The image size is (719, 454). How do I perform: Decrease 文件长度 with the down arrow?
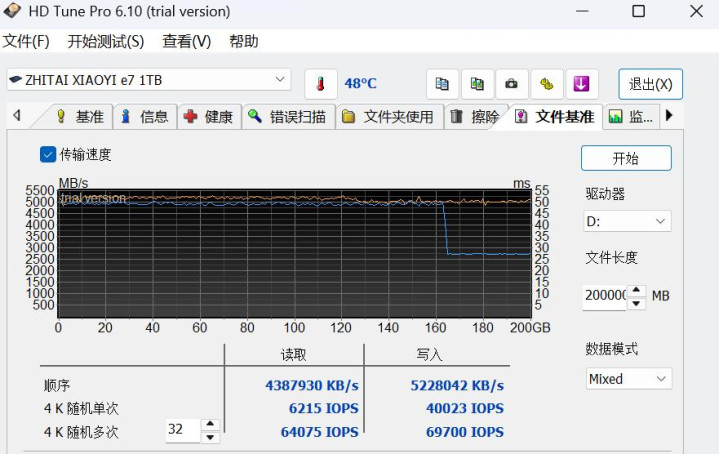(x=636, y=304)
